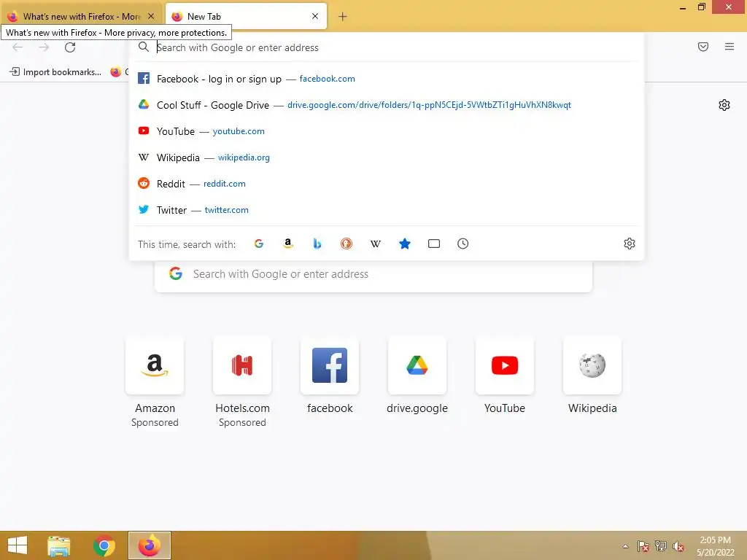Open Action Center flag tray icon
The height and width of the screenshot is (560, 747).
click(x=643, y=546)
